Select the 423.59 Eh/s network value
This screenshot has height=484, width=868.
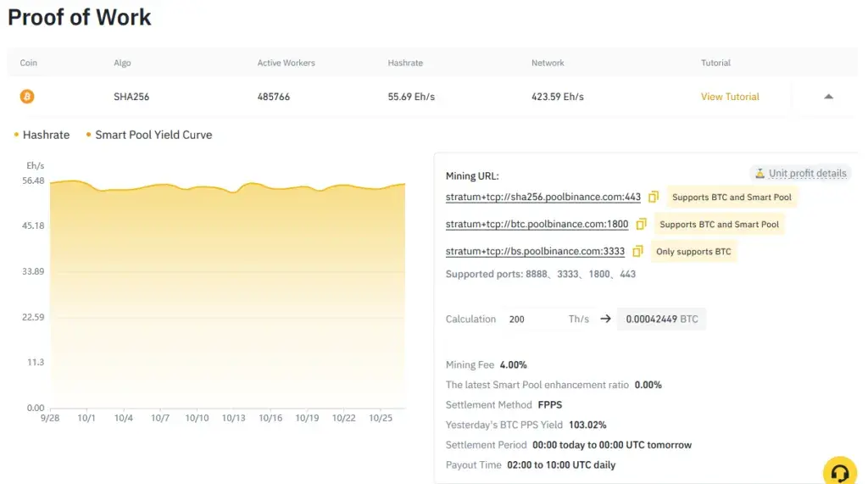point(558,97)
